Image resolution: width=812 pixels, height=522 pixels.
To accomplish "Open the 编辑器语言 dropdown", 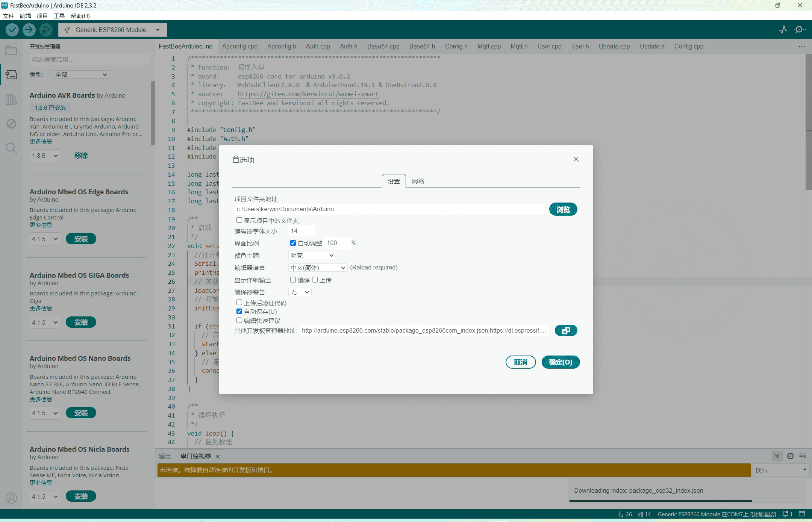I will pos(318,268).
